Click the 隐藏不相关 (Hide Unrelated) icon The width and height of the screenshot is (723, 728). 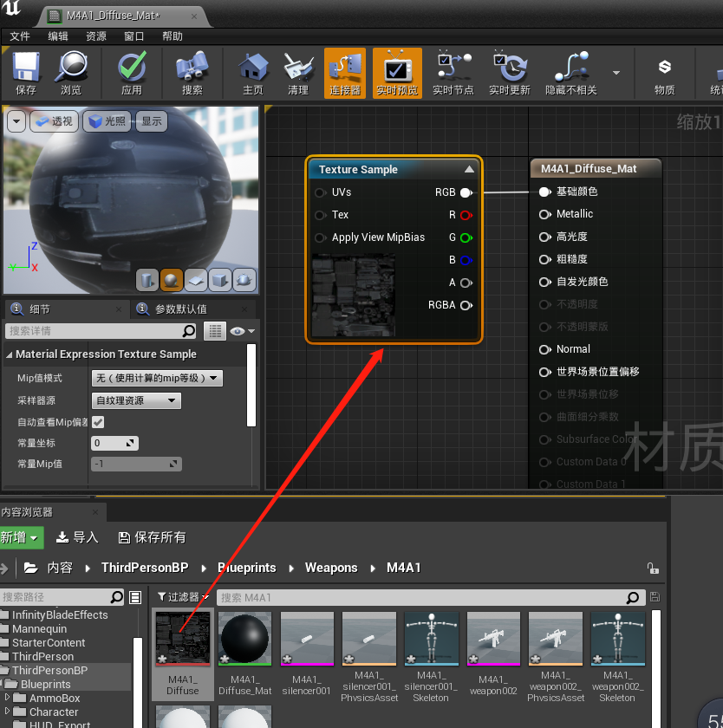click(x=571, y=73)
